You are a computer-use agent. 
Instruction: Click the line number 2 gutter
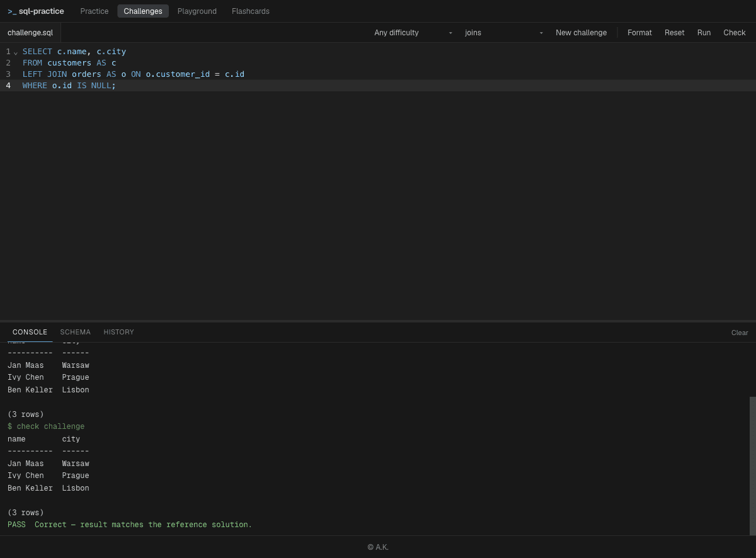[x=8, y=63]
